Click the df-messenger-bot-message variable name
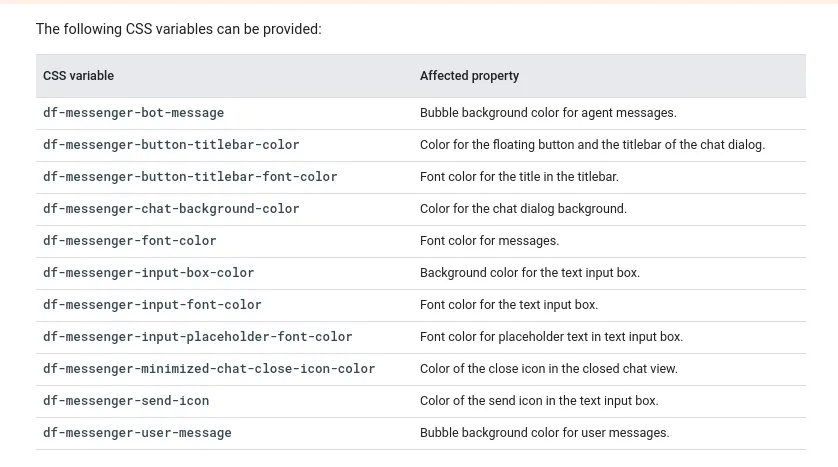The image size is (838, 467). click(x=133, y=113)
